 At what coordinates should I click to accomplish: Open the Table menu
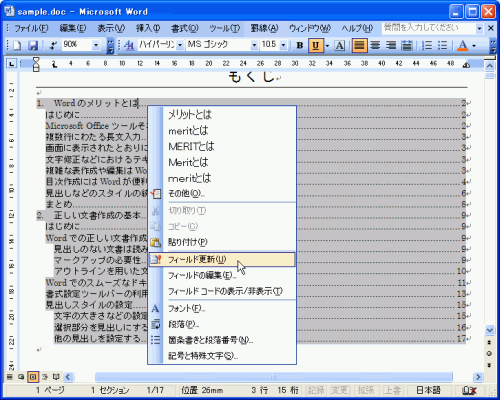pyautogui.click(x=264, y=28)
